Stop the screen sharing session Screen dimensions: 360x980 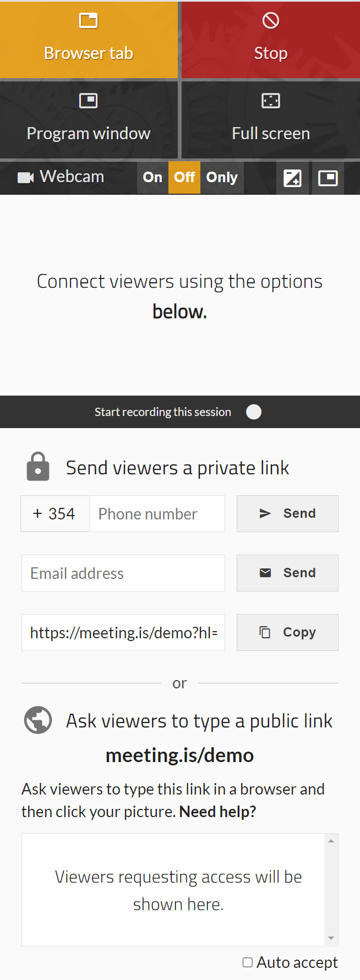[x=270, y=40]
